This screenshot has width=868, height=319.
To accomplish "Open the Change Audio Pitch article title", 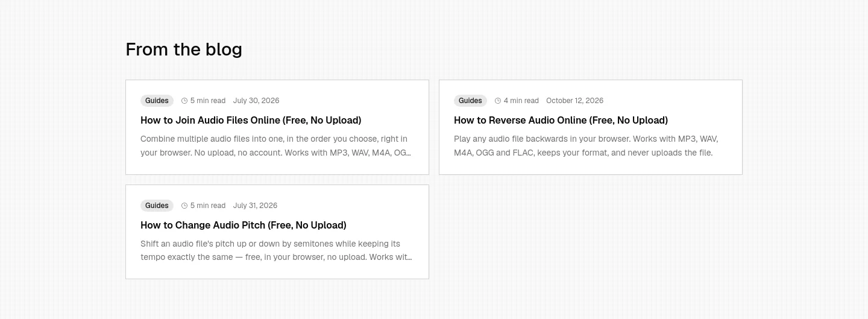I will [244, 225].
